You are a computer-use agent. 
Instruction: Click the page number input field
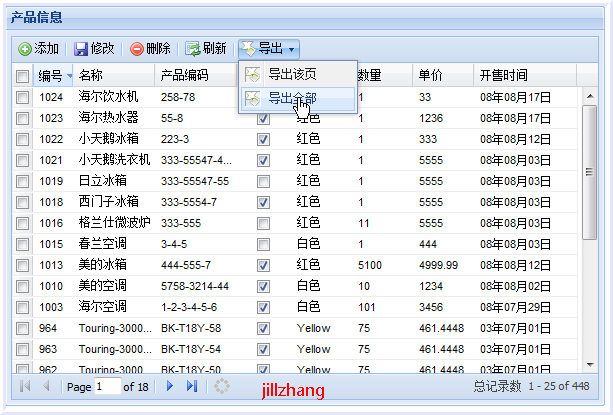coord(106,386)
